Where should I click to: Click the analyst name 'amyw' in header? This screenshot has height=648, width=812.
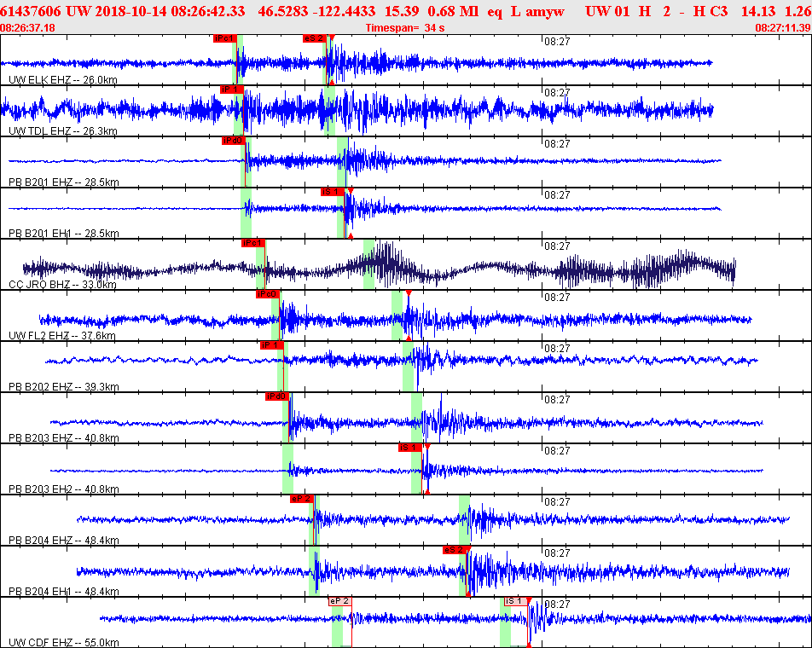(x=545, y=11)
